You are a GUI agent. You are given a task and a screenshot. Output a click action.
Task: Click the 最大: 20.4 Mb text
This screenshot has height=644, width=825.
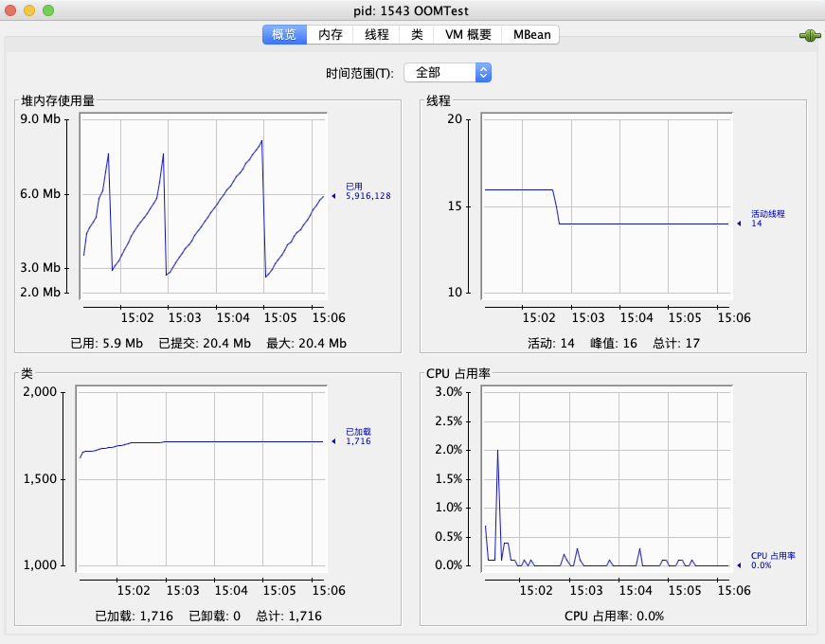[306, 344]
